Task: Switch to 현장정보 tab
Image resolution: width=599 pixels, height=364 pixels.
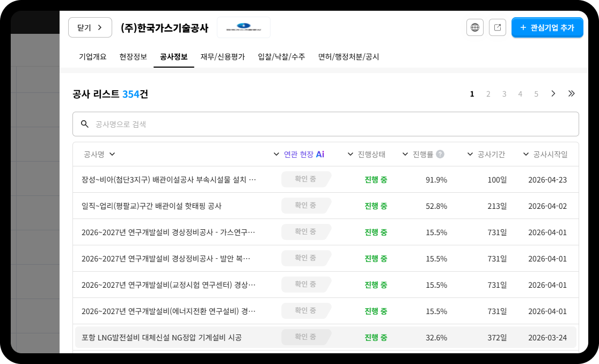Action: tap(133, 57)
